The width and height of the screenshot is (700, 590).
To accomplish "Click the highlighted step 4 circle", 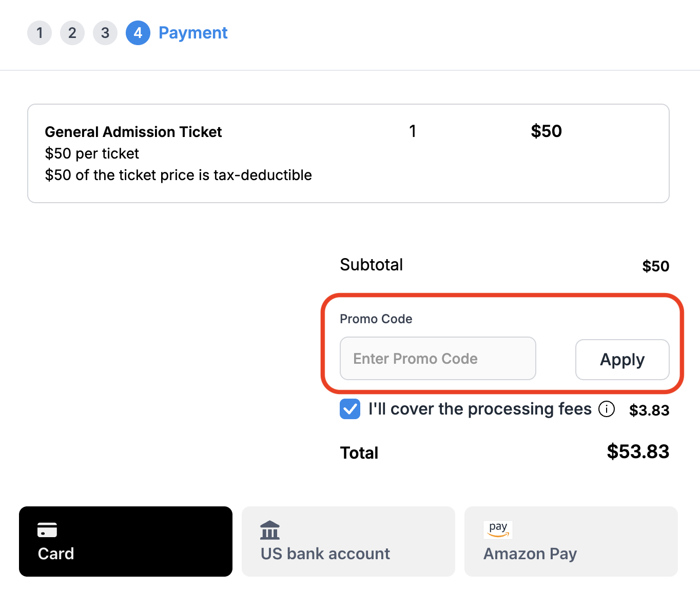I will pyautogui.click(x=138, y=33).
